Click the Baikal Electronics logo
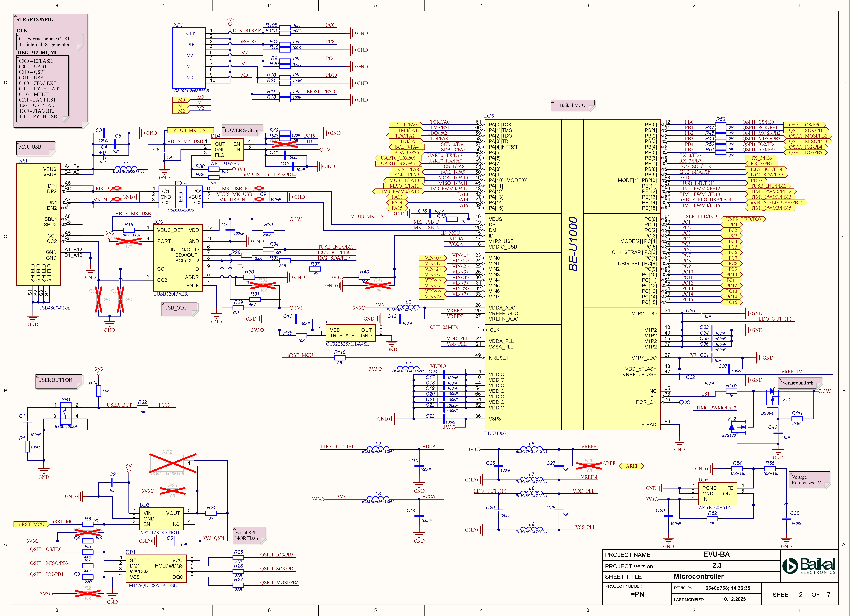The width and height of the screenshot is (850, 616). 809,566
